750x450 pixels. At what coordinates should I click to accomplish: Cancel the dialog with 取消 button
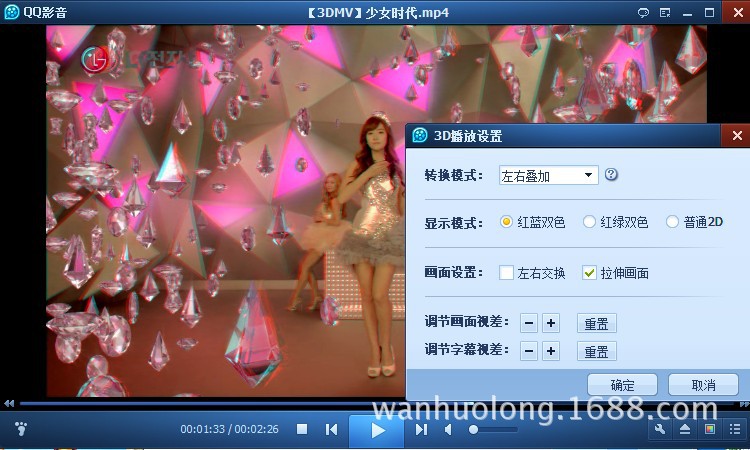703,385
